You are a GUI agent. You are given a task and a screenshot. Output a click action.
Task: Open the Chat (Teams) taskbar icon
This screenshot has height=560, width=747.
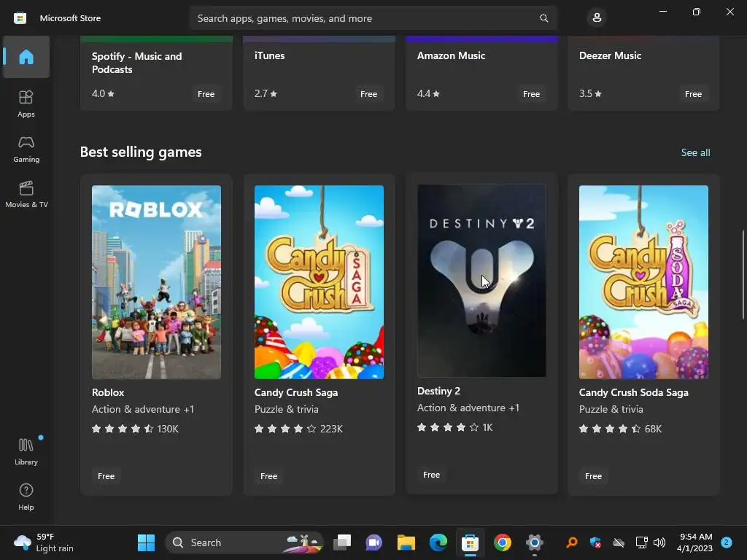click(x=374, y=542)
